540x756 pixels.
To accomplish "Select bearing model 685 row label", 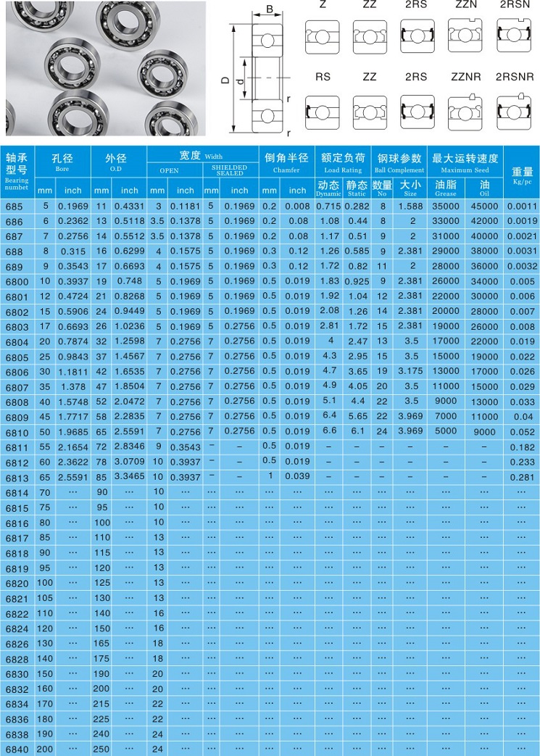I will (14, 207).
